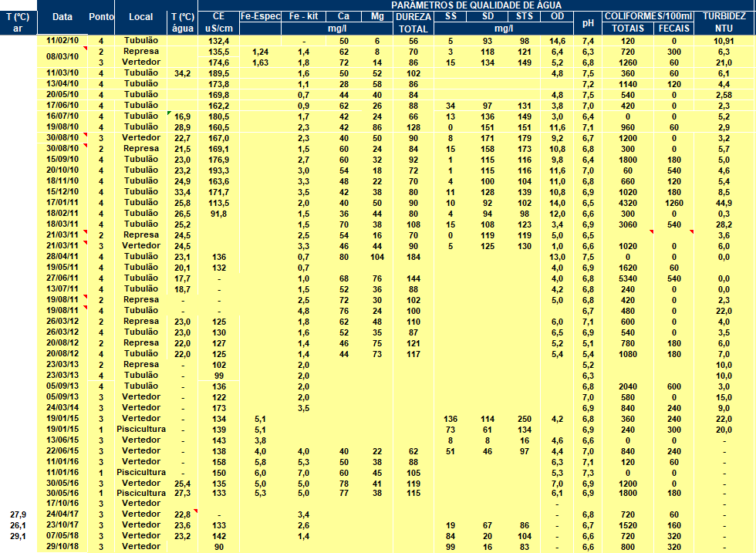
Task: Click the air temperature value 27,9
Action: (x=18, y=514)
